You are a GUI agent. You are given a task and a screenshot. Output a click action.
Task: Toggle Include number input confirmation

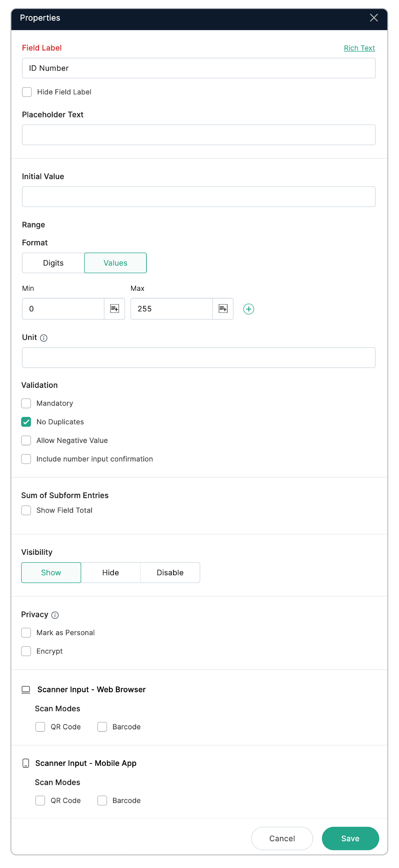(26, 459)
